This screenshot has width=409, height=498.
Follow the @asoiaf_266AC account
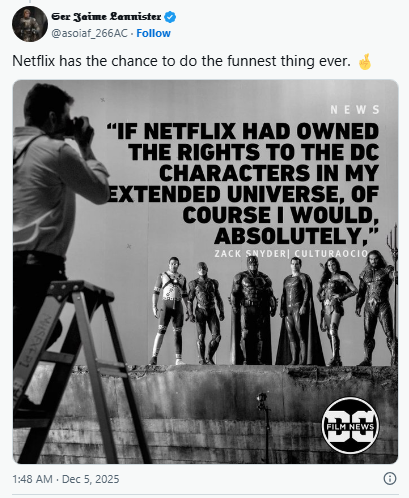(153, 33)
